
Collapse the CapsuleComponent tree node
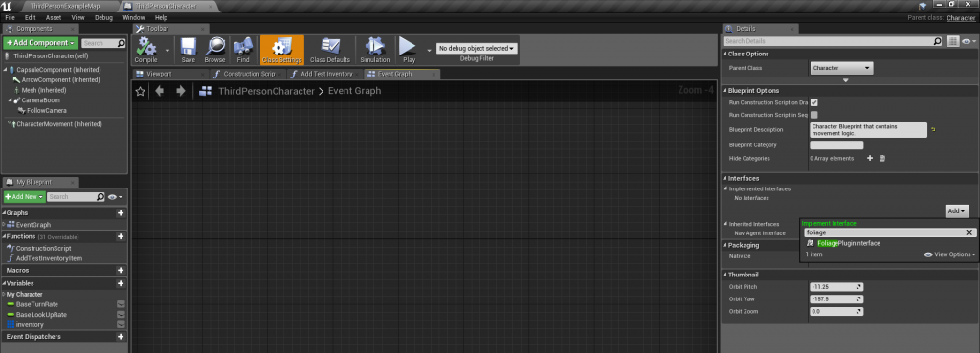click(6, 69)
